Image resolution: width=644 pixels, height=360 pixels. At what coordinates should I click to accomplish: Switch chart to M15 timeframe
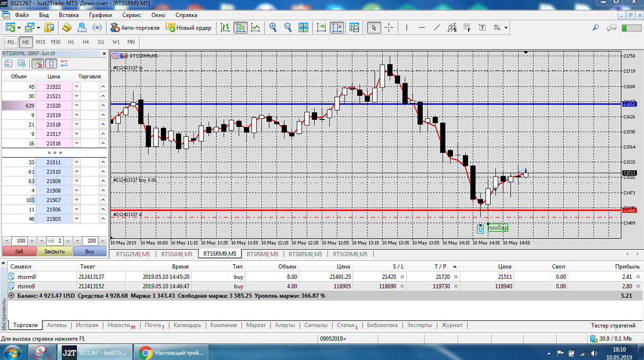coord(41,42)
